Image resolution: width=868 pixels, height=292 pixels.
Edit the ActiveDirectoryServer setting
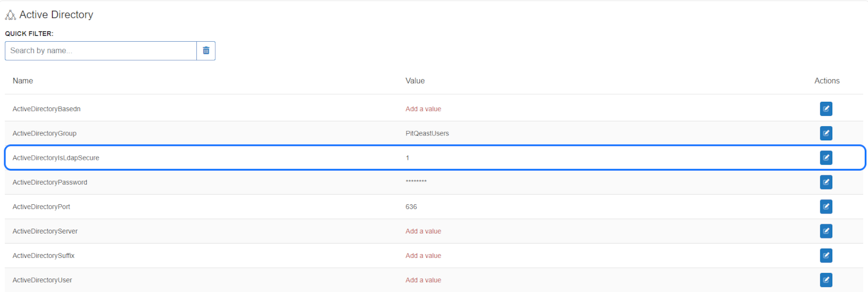tap(826, 231)
